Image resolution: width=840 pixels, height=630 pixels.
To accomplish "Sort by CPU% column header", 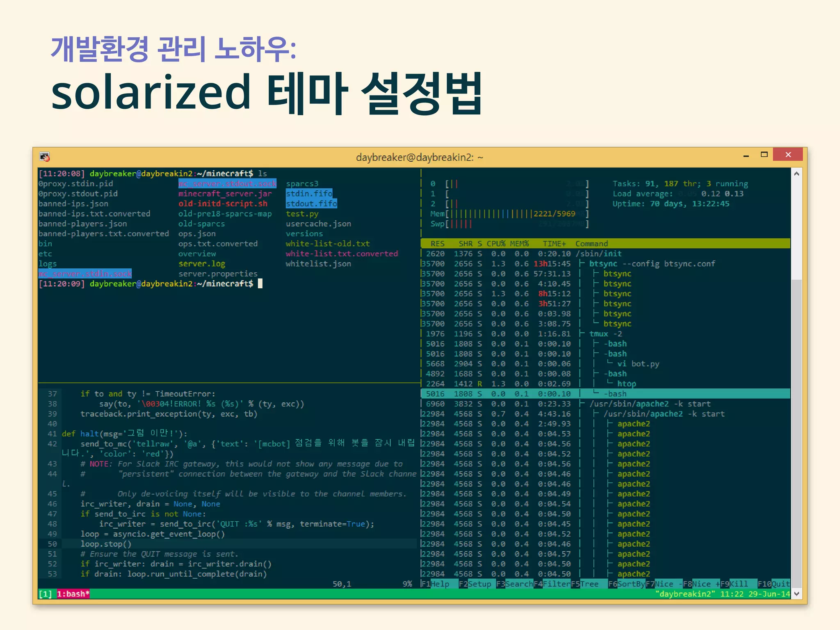I will pyautogui.click(x=495, y=244).
